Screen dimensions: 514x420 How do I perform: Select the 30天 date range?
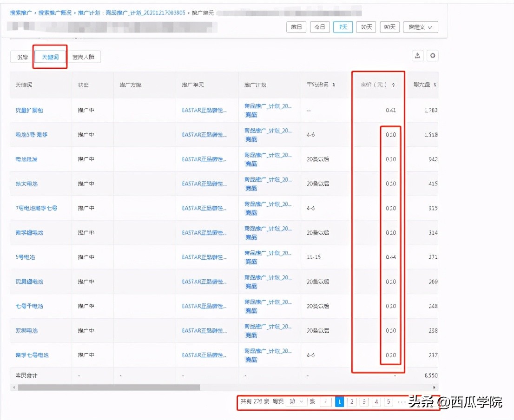pos(366,27)
